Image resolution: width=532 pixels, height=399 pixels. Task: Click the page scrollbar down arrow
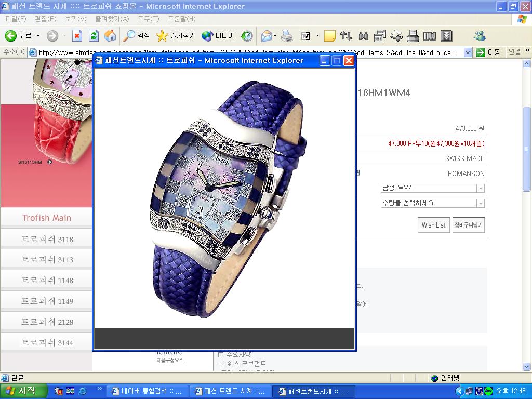[527, 366]
